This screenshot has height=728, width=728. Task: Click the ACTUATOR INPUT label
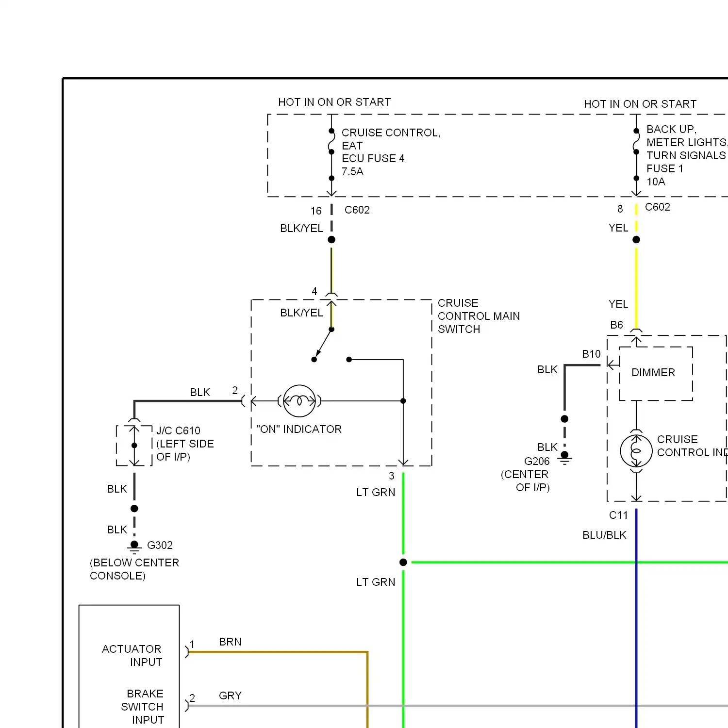pos(132,655)
